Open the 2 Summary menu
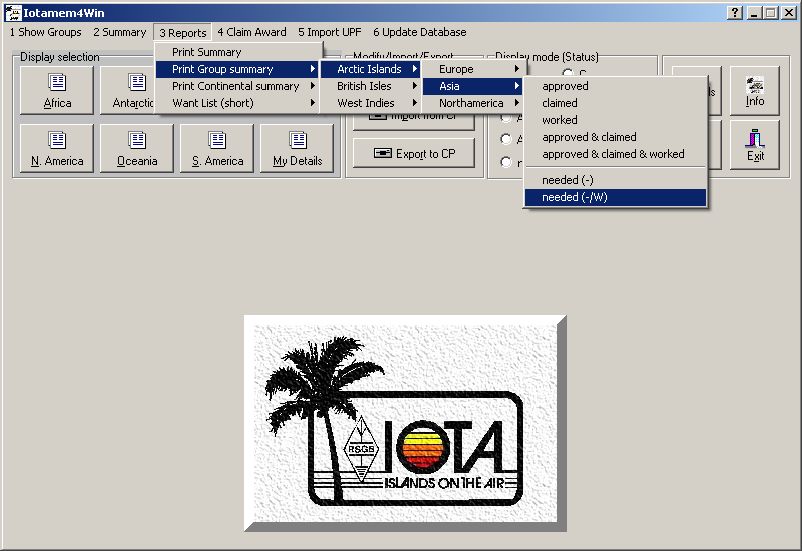Screen dimensions: 802x551 click(120, 32)
